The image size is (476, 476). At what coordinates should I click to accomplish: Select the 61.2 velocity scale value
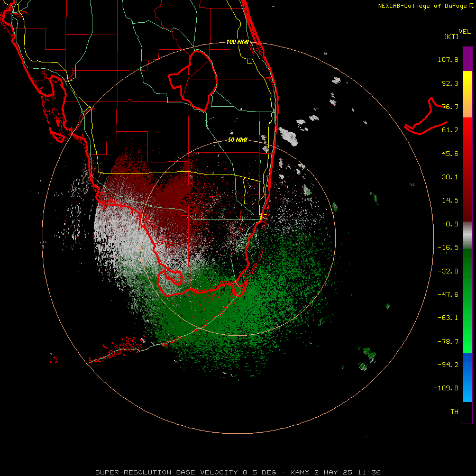coord(450,130)
